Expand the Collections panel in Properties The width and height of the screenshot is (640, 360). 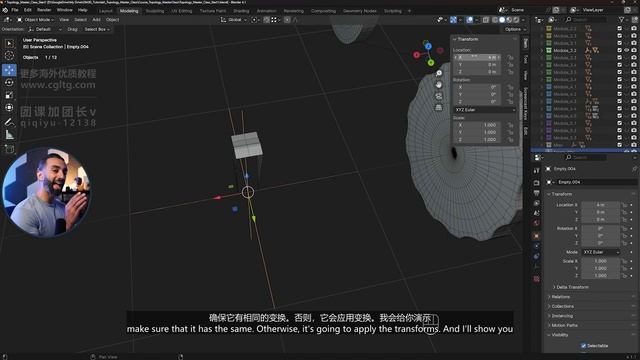click(x=562, y=306)
